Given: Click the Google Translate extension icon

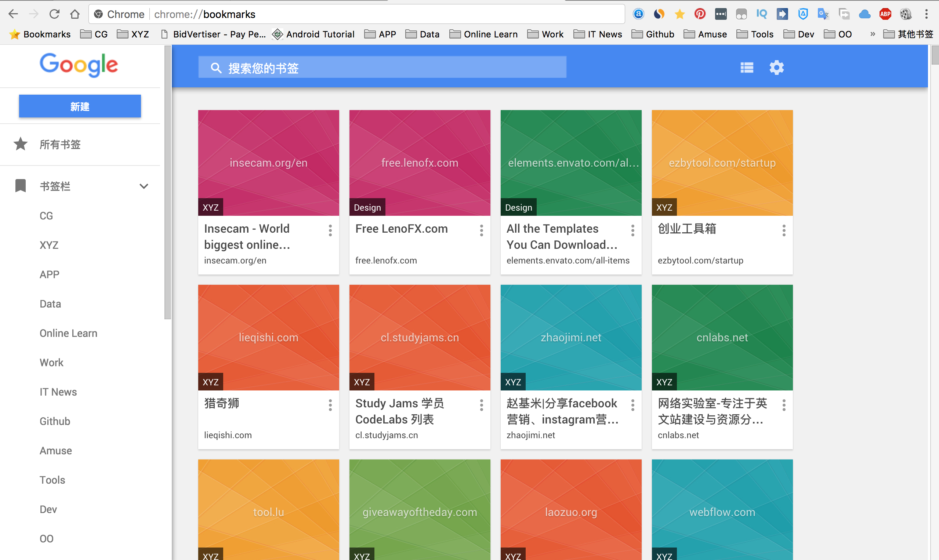Looking at the screenshot, I should 823,14.
